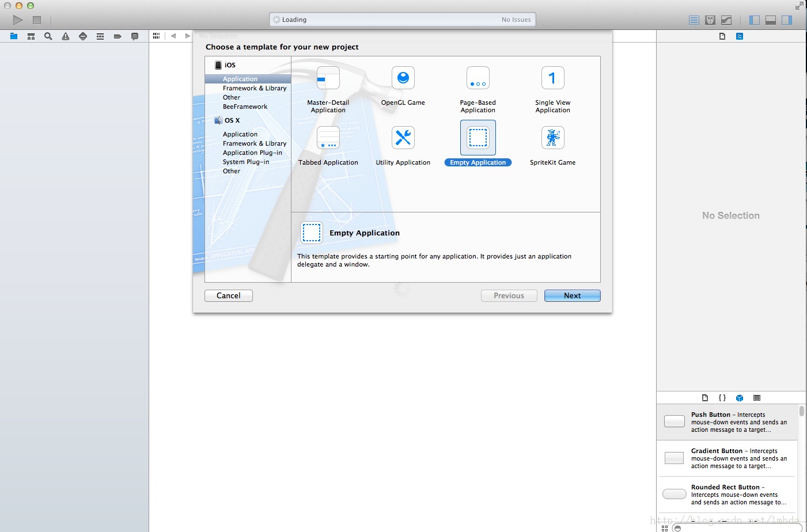
Task: Select Gradient Button in object library
Action: (727, 458)
